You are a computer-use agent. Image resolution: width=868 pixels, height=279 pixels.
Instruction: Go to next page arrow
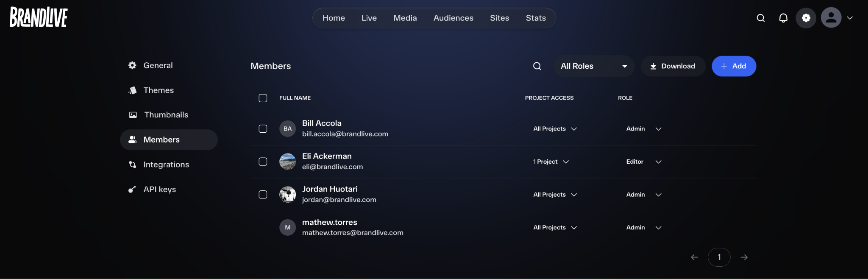[744, 257]
